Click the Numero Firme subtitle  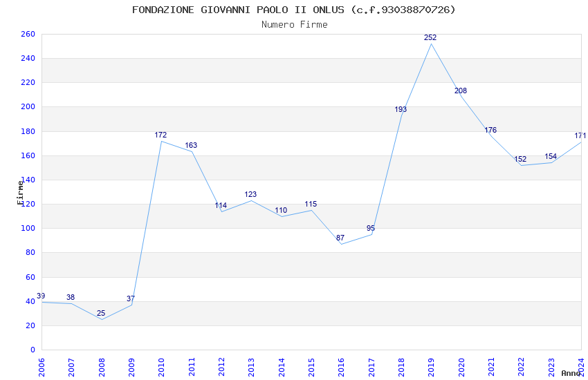295,25
